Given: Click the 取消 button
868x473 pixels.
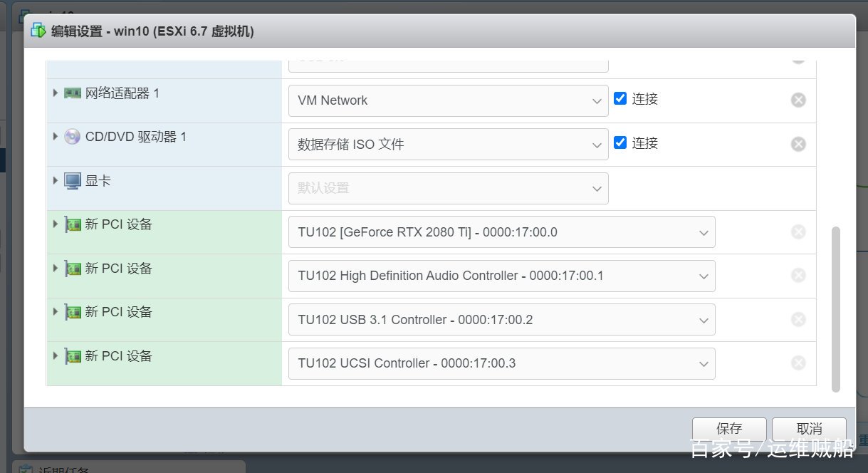Looking at the screenshot, I should tap(809, 429).
